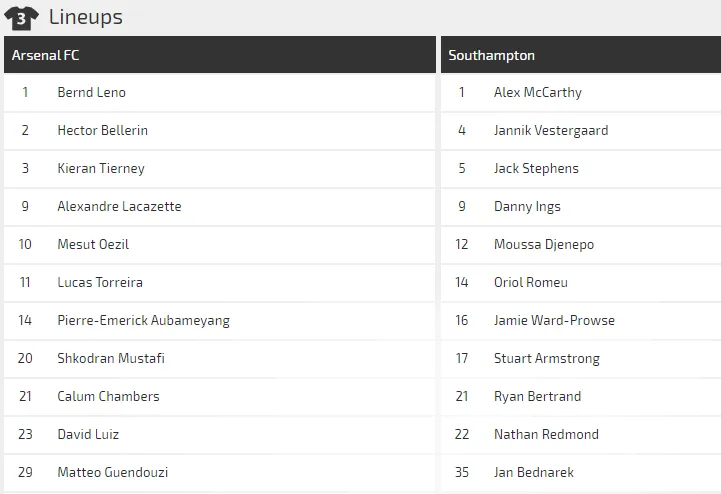
Task: Click Pierre-Emerick Aubameyang's name
Action: [x=143, y=320]
